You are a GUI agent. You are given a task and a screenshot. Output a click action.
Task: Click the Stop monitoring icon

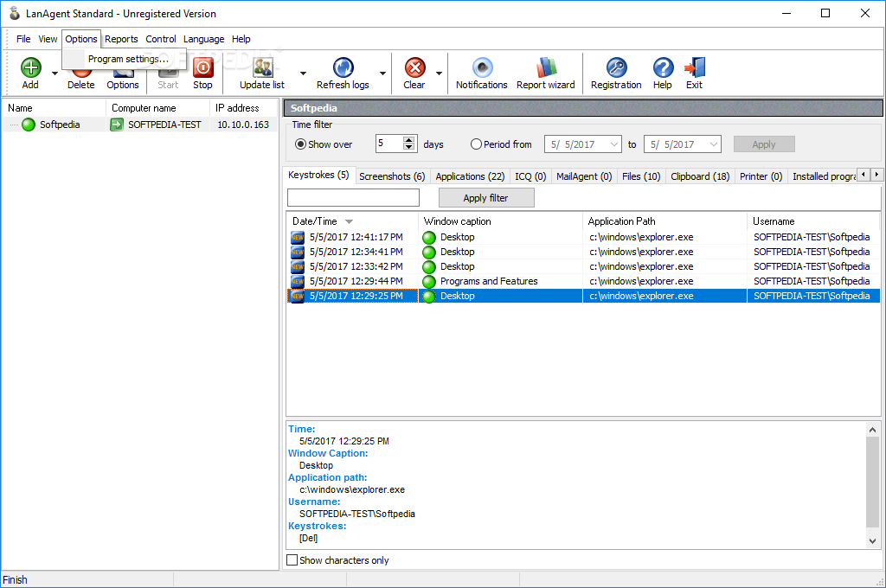click(x=202, y=69)
